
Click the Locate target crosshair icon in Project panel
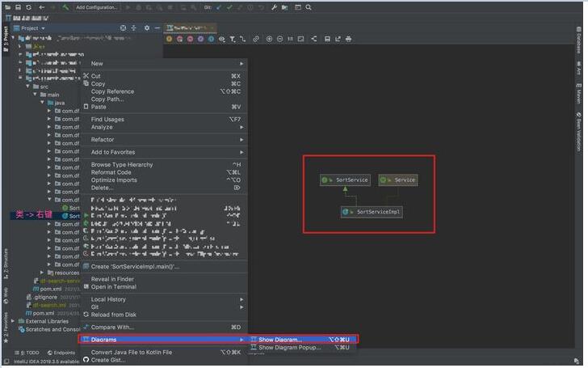(123, 27)
